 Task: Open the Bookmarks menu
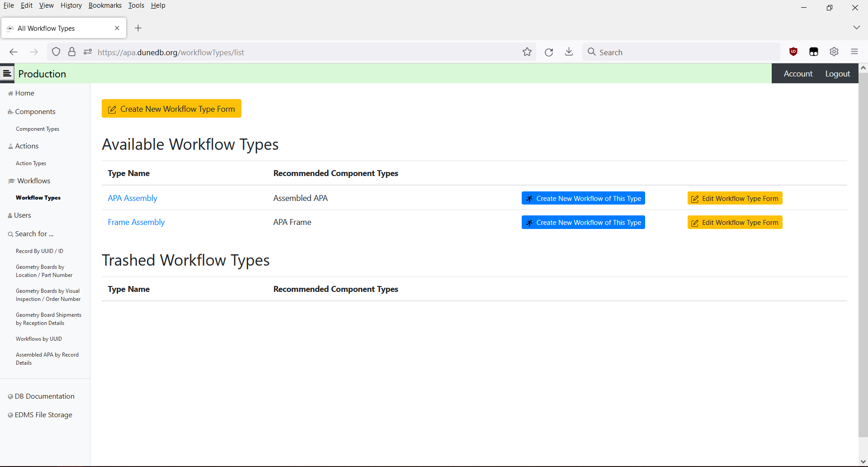coord(105,5)
